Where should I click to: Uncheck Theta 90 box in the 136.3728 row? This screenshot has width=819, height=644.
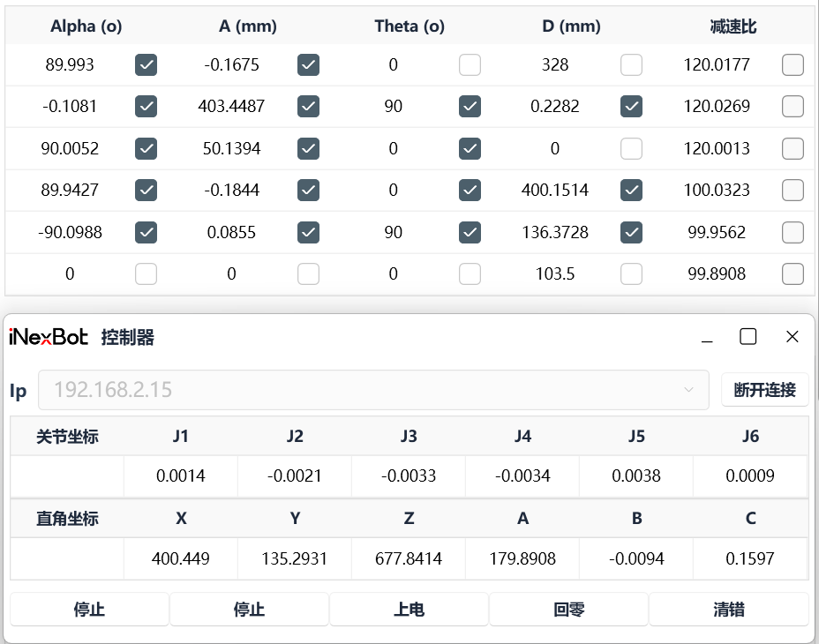coord(470,232)
